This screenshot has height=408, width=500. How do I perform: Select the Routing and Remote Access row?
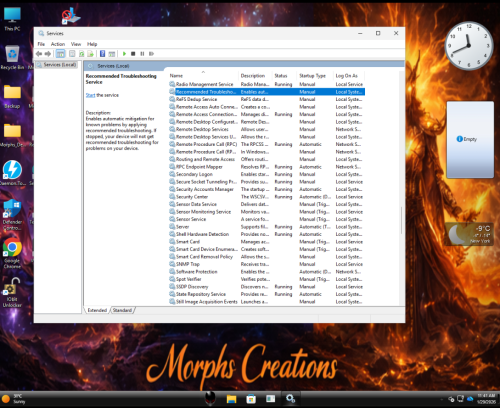(267, 159)
